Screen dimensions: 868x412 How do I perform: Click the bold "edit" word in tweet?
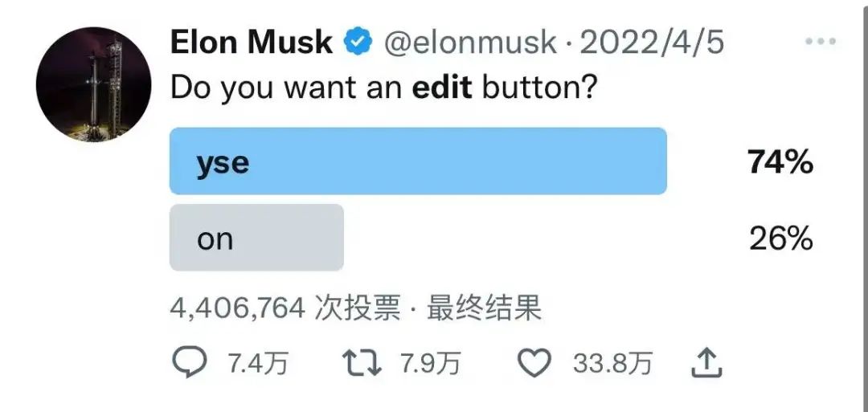click(443, 87)
